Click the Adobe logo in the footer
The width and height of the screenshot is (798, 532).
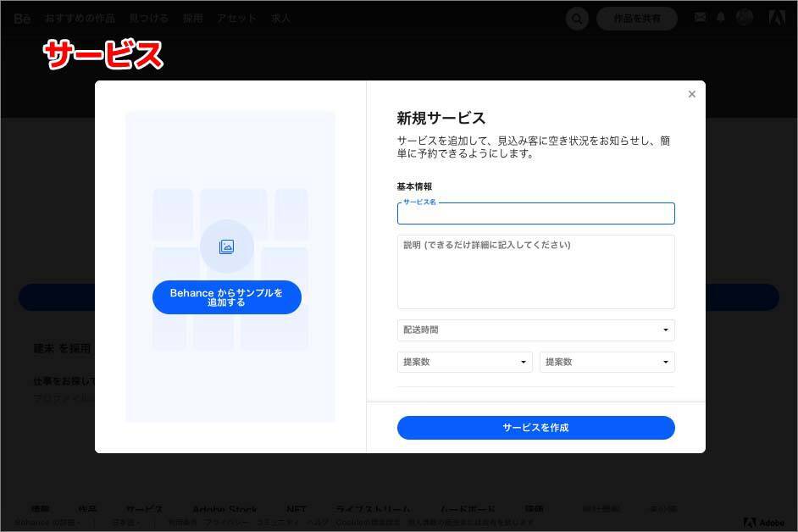point(764,523)
